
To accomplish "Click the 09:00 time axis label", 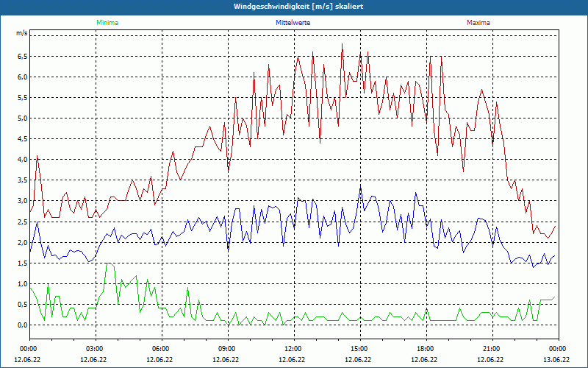I will [226, 349].
